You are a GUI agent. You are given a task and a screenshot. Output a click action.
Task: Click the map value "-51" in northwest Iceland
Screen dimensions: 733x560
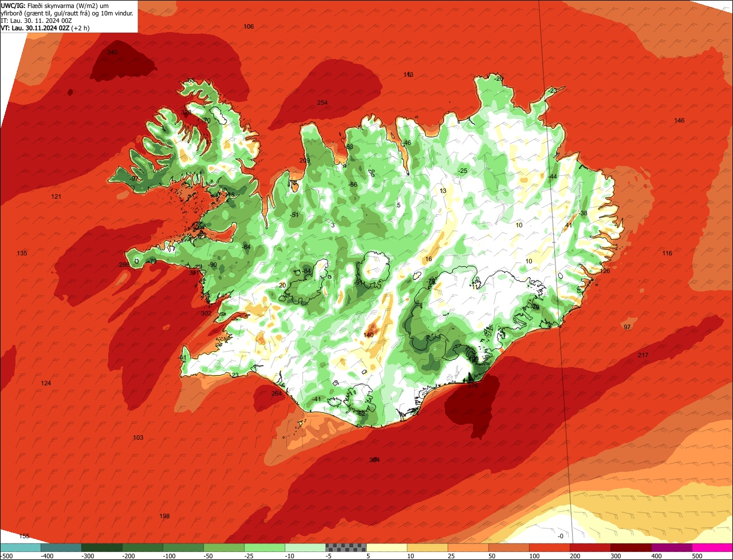click(294, 215)
